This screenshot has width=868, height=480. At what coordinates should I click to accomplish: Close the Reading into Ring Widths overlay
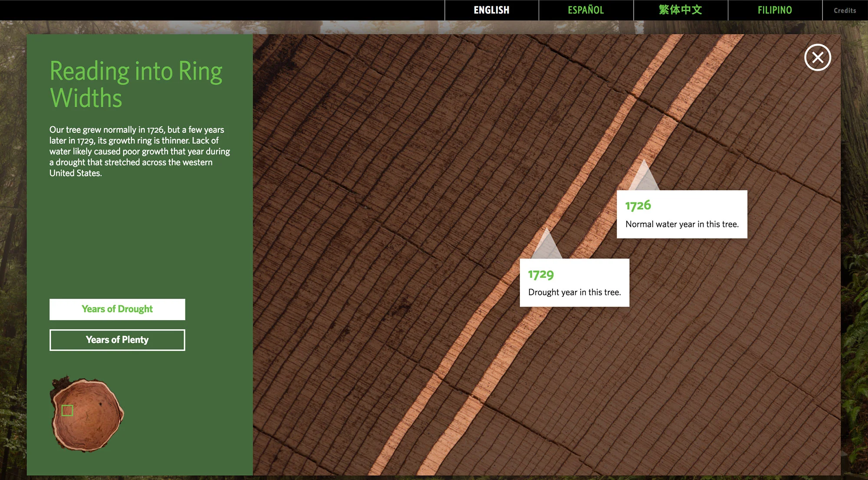pos(817,57)
